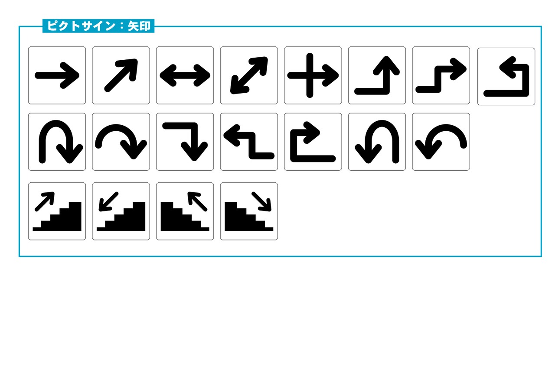Viewport: 555px width, 392px height.
Task: Choose the right-then-down bent arrow
Action: click(x=185, y=142)
